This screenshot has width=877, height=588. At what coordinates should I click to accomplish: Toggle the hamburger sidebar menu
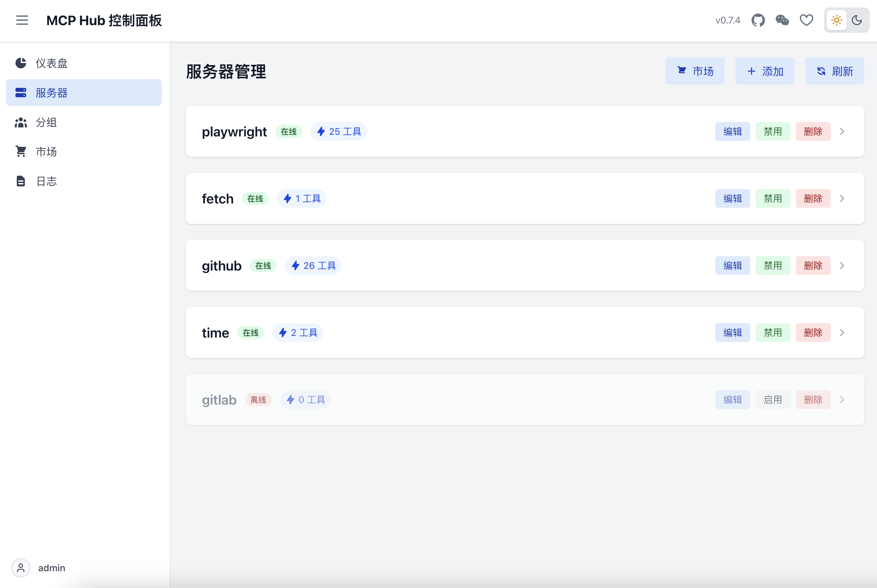click(22, 20)
